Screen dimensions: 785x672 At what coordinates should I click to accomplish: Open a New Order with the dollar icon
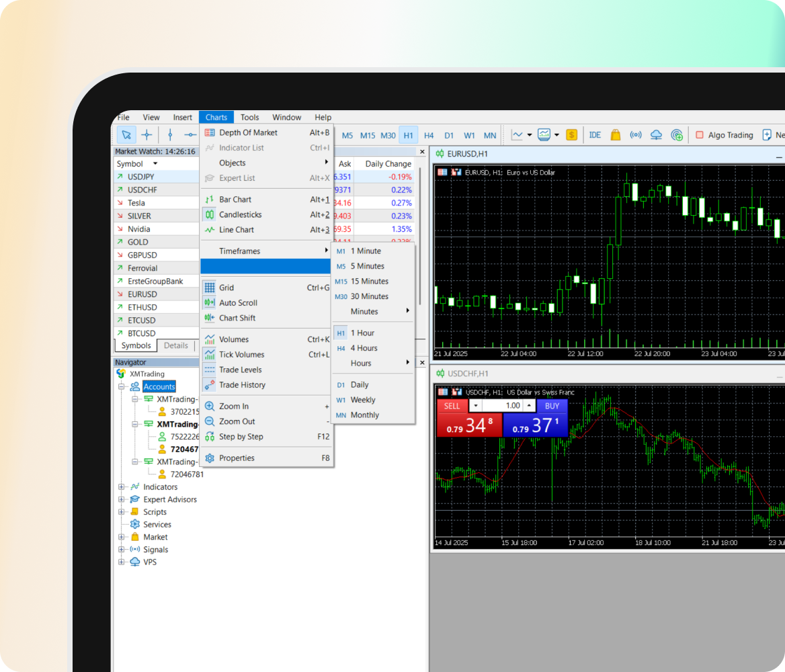[x=571, y=134]
